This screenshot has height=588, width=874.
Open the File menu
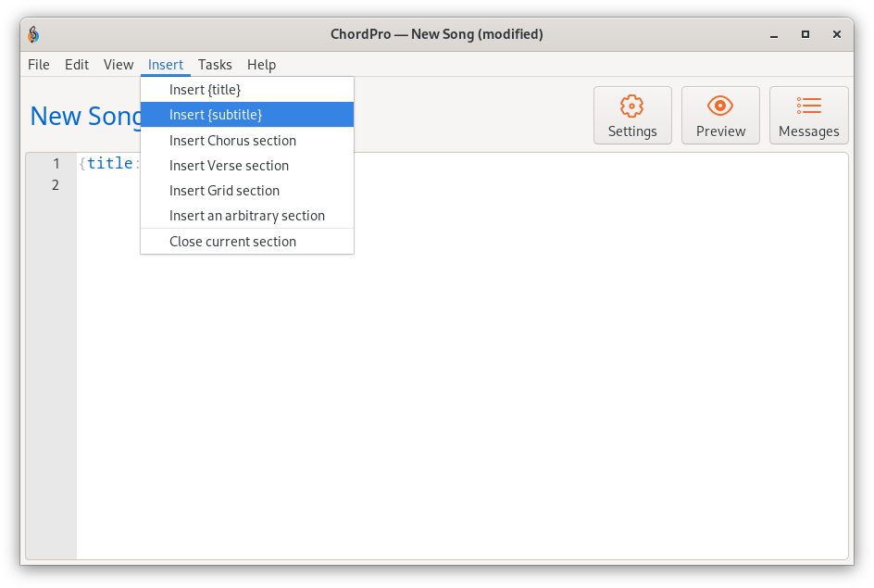(x=39, y=65)
